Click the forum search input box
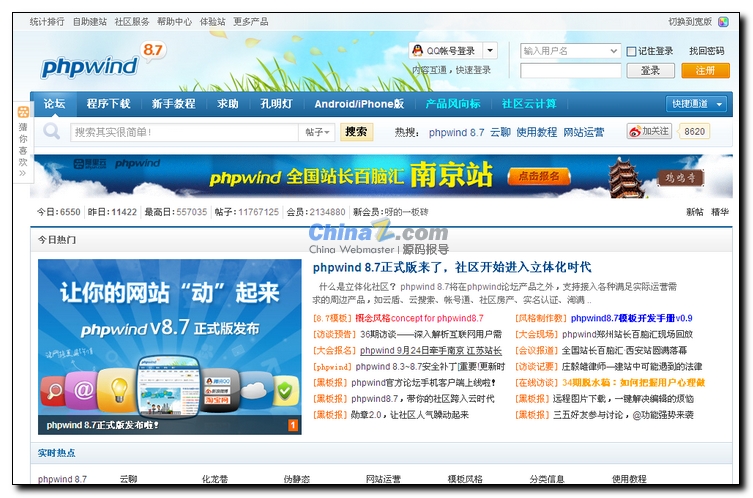The image size is (753, 498). (x=184, y=132)
